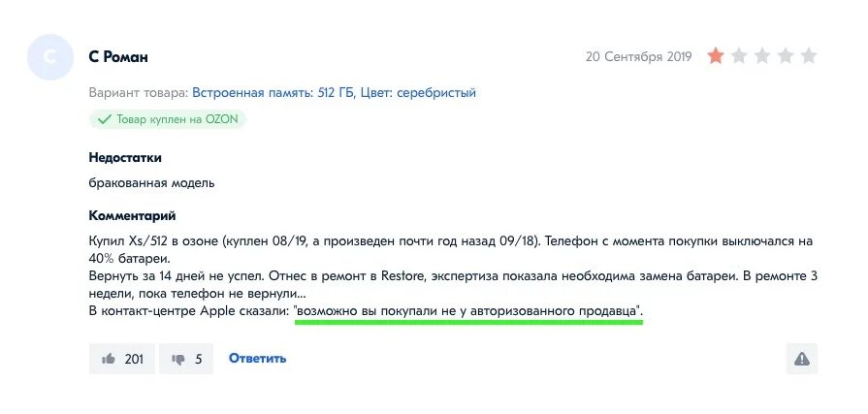This screenshot has width=868, height=414.
Task: Click the dislike count 5
Action: [198, 360]
